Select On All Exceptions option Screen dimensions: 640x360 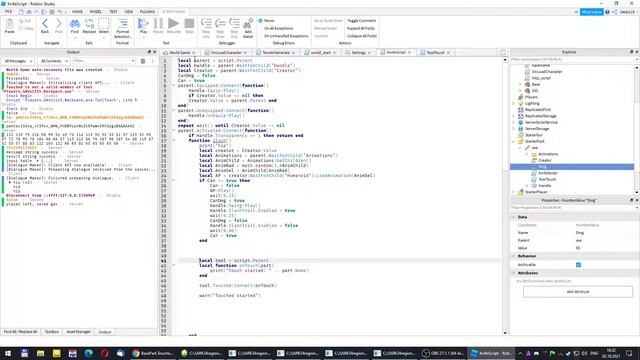[278, 28]
